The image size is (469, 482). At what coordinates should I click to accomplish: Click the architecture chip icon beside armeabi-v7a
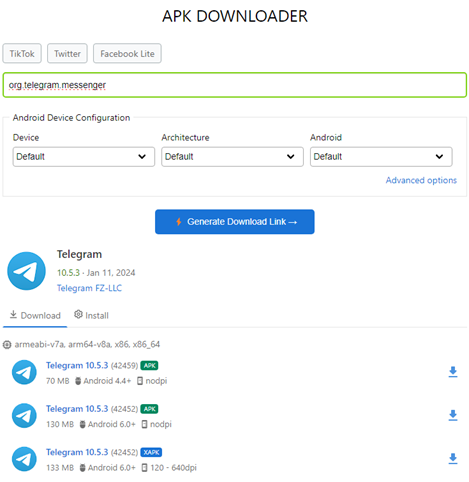[7, 345]
